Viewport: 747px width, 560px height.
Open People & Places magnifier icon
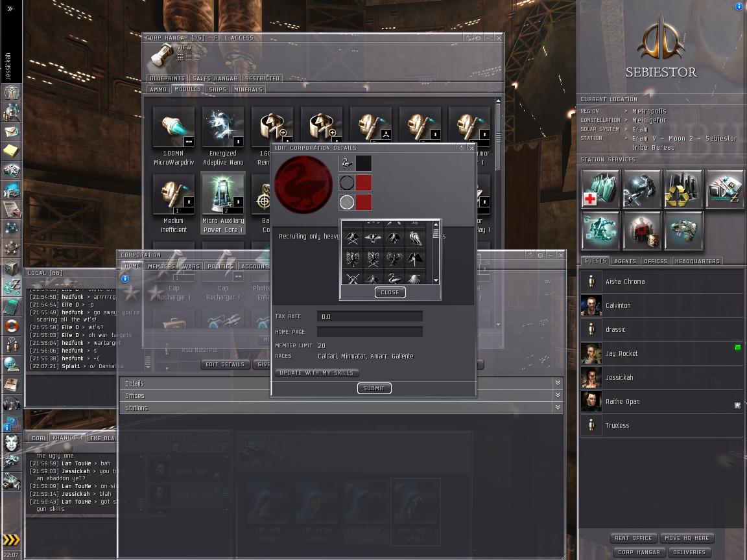click(11, 112)
